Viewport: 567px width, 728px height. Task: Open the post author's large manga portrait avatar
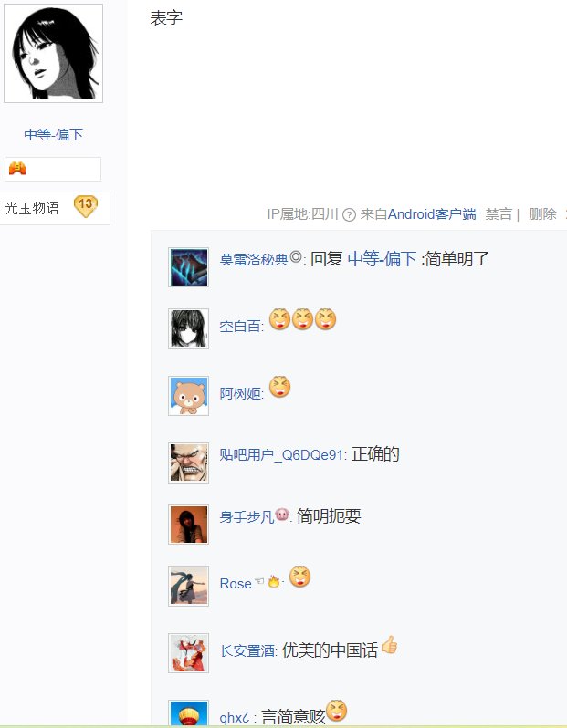54,54
